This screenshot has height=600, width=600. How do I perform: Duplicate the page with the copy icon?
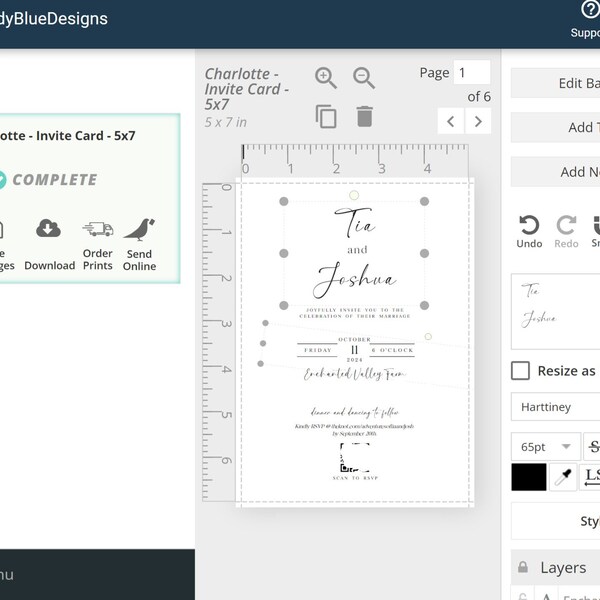326,116
